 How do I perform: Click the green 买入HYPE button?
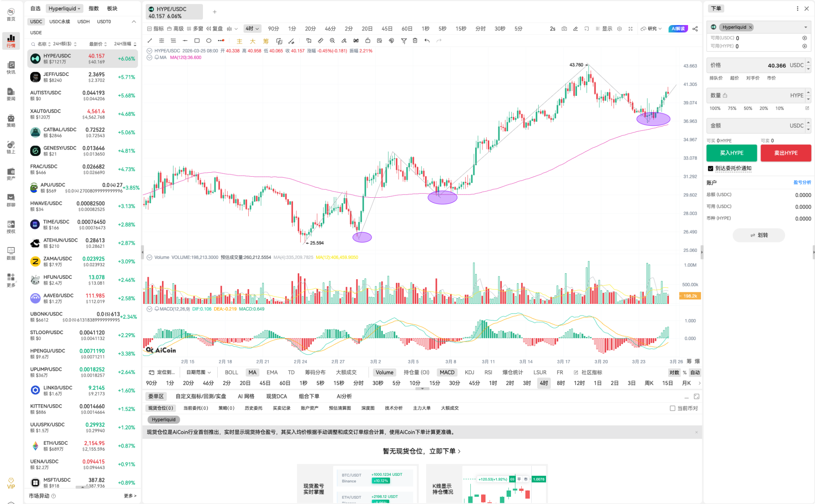point(731,153)
